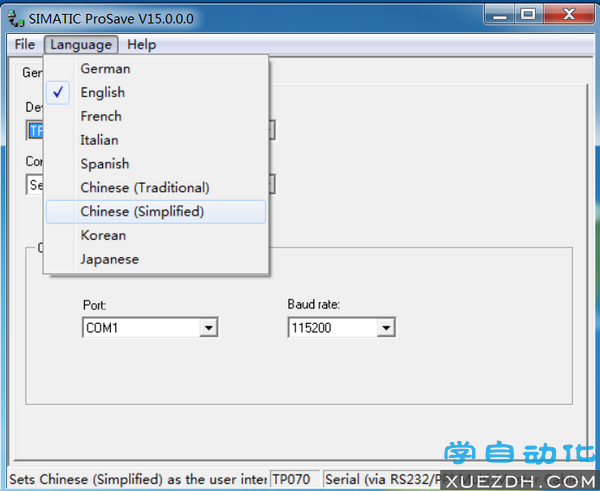Open the Baud rate 115200 dropdown

point(386,328)
